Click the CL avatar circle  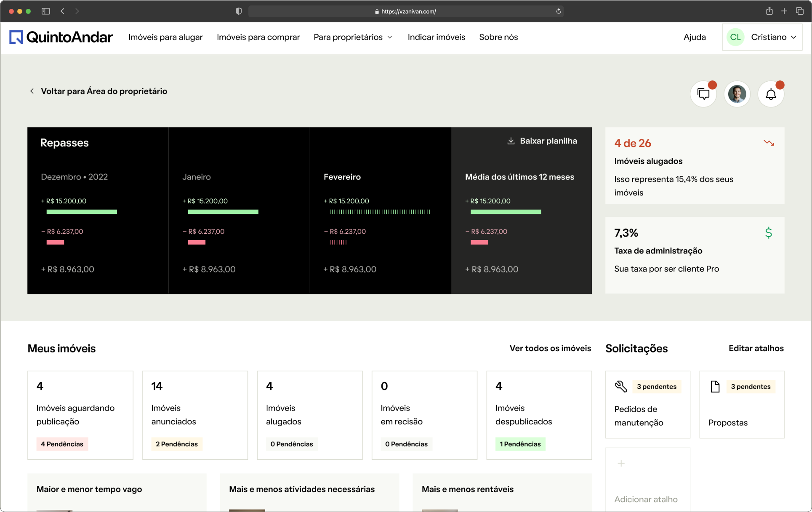coord(735,37)
